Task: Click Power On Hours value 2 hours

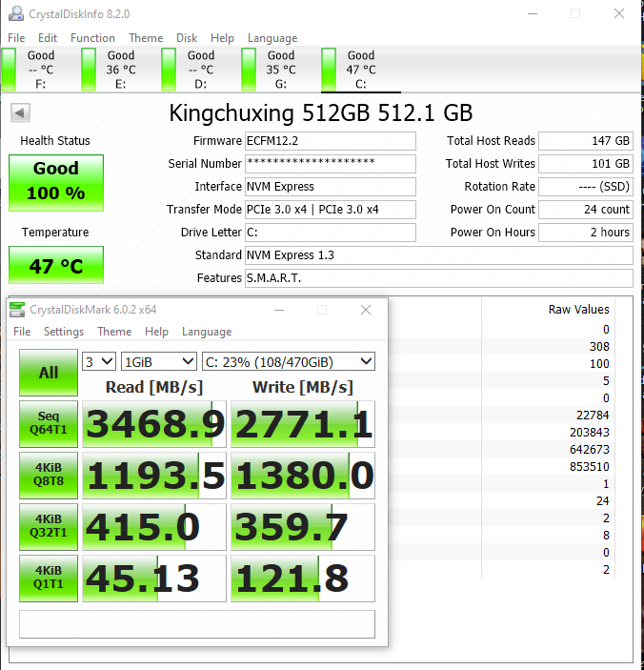Action: [586, 233]
